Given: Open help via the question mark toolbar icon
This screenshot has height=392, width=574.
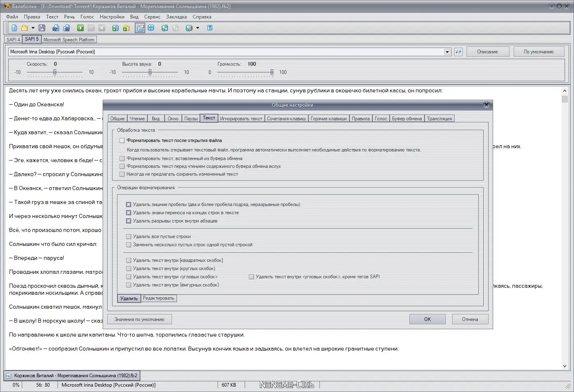Looking at the screenshot, I should click(x=210, y=28).
